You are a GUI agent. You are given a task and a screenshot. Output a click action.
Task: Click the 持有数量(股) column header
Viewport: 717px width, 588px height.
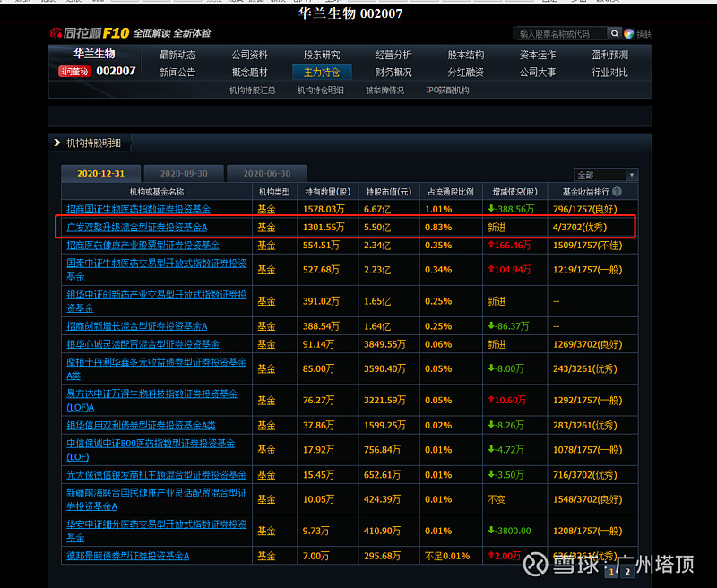pyautogui.click(x=328, y=192)
